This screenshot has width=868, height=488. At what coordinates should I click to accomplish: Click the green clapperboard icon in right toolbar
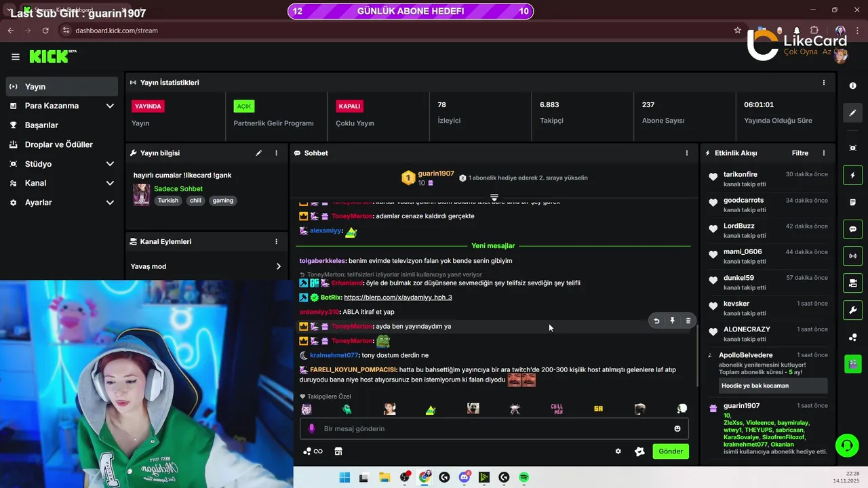(x=852, y=364)
